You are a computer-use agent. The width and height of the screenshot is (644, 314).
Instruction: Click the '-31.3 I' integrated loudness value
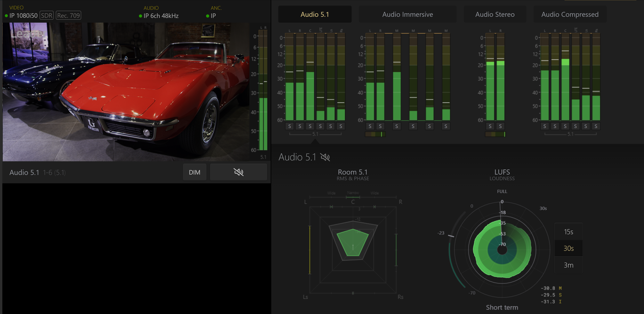point(551,302)
